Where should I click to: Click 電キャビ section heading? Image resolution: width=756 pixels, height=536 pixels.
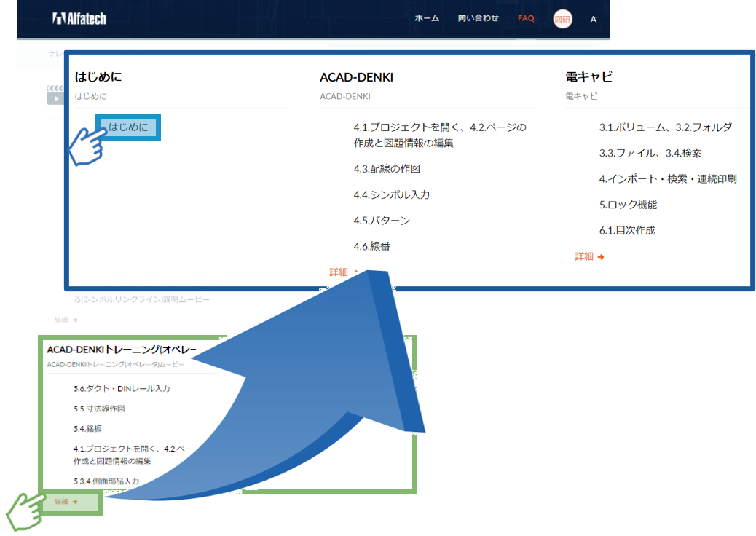[588, 76]
